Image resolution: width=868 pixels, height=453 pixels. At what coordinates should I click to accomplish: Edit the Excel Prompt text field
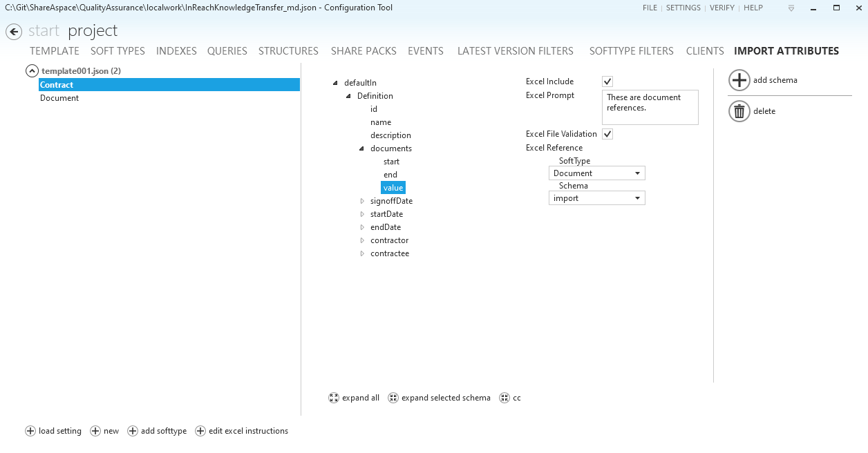pos(648,107)
